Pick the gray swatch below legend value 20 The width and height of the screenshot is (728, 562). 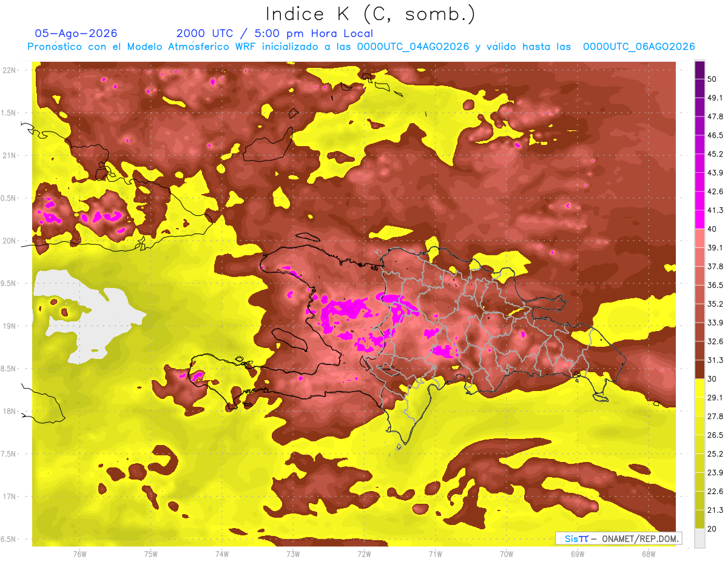699,538
